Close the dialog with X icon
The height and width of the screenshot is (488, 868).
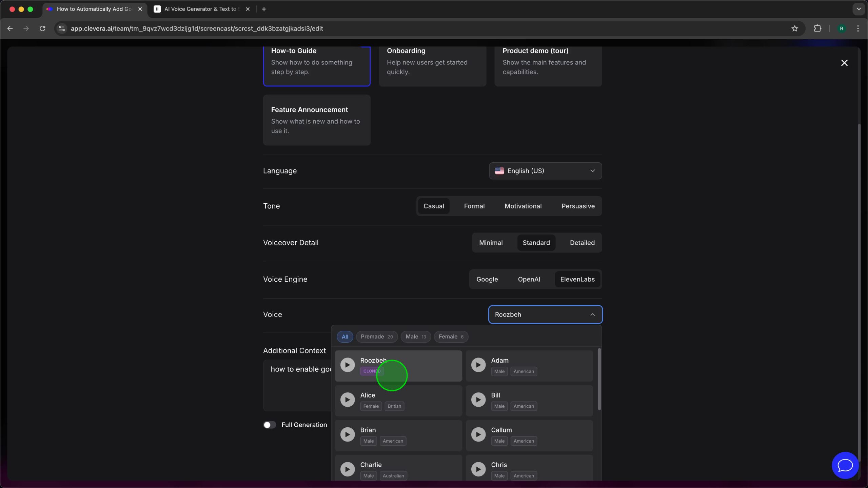844,63
